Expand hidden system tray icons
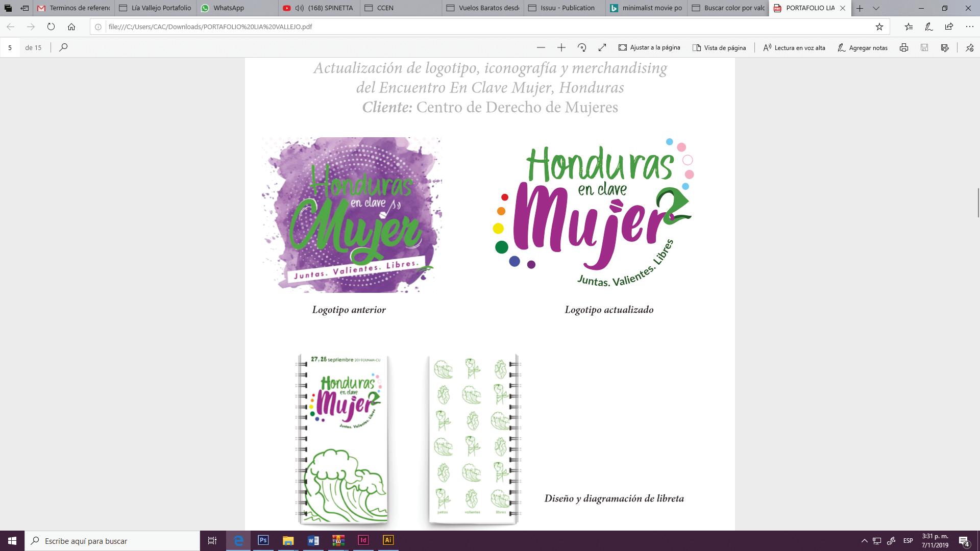This screenshot has width=980, height=551. point(864,541)
